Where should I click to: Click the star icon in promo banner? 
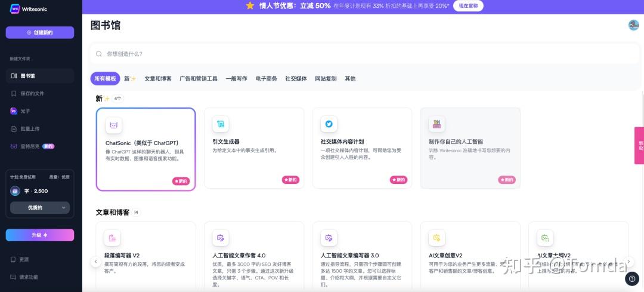(250, 5)
